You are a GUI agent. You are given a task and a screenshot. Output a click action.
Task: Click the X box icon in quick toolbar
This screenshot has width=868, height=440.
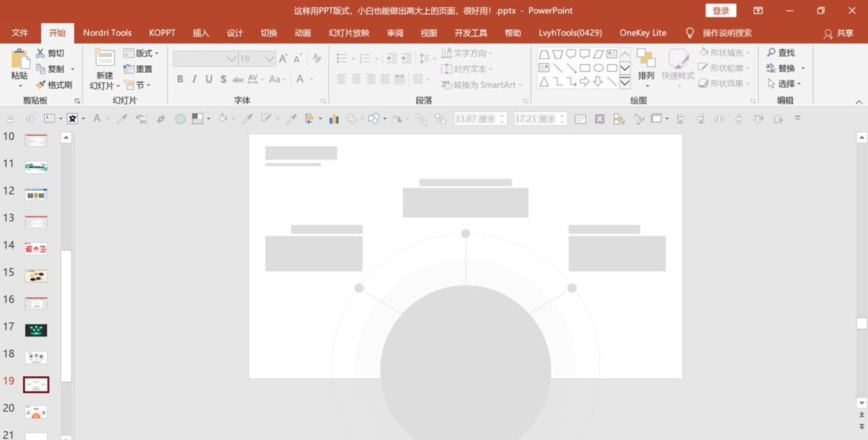coord(599,119)
